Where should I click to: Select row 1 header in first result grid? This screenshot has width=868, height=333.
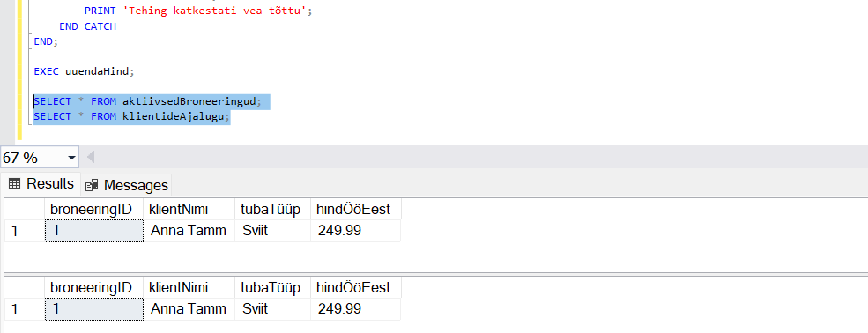coord(24,231)
